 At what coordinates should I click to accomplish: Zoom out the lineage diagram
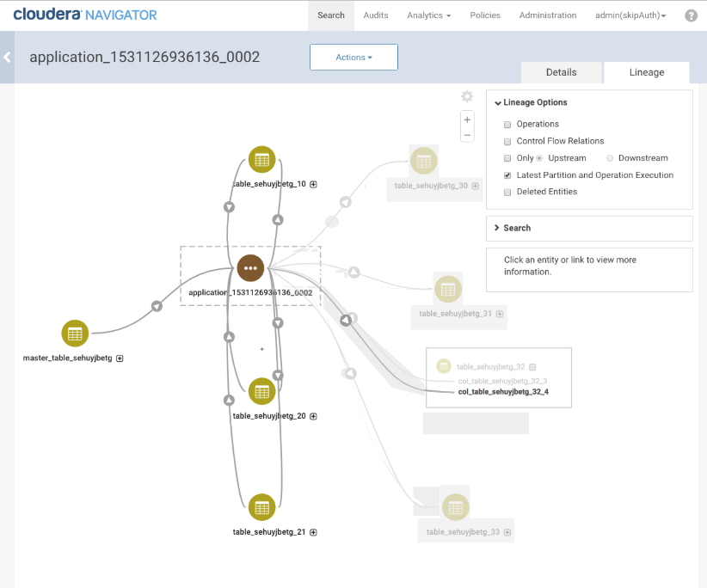click(467, 135)
